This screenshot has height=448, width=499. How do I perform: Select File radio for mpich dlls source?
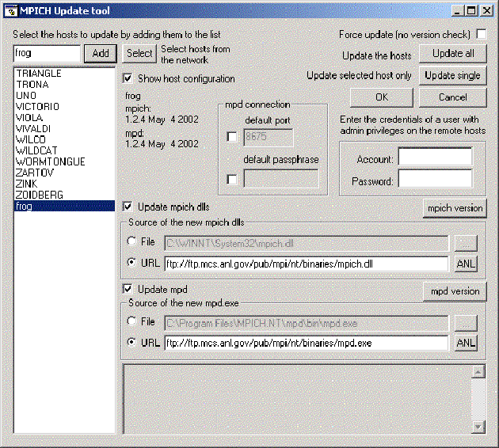131,241
